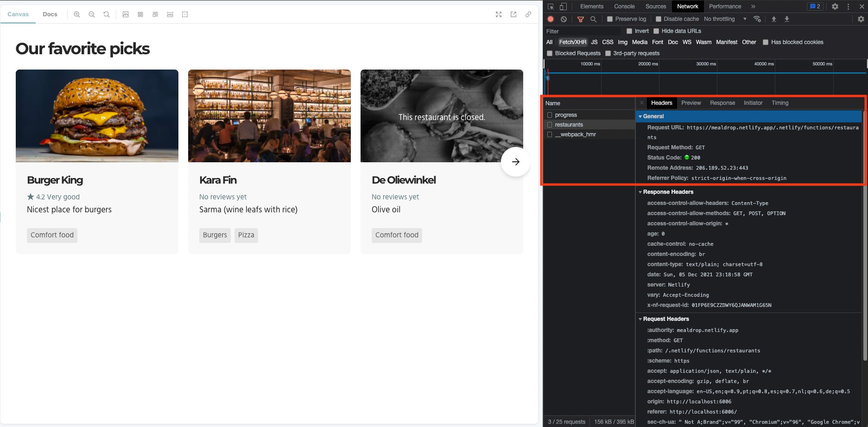Reset zoom on the Storybook canvas
Viewport: 868px width, 427px height.
[107, 14]
